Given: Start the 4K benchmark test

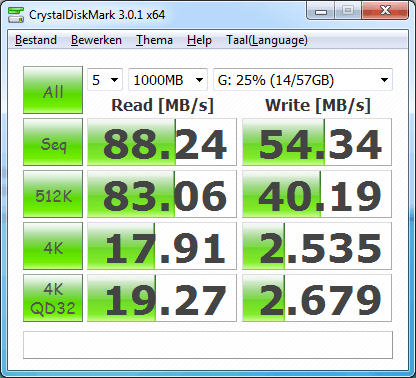Looking at the screenshot, I should coord(53,246).
